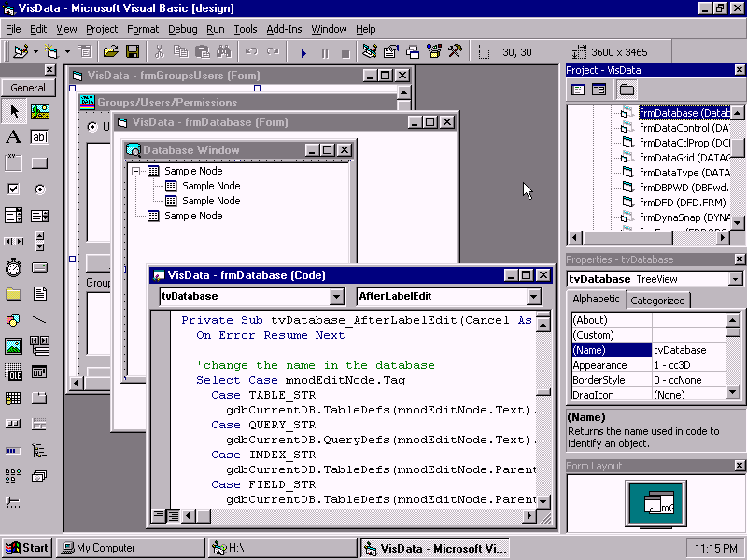Select frmDBPWD in the Project tree
This screenshot has height=560, width=747.
(x=684, y=188)
